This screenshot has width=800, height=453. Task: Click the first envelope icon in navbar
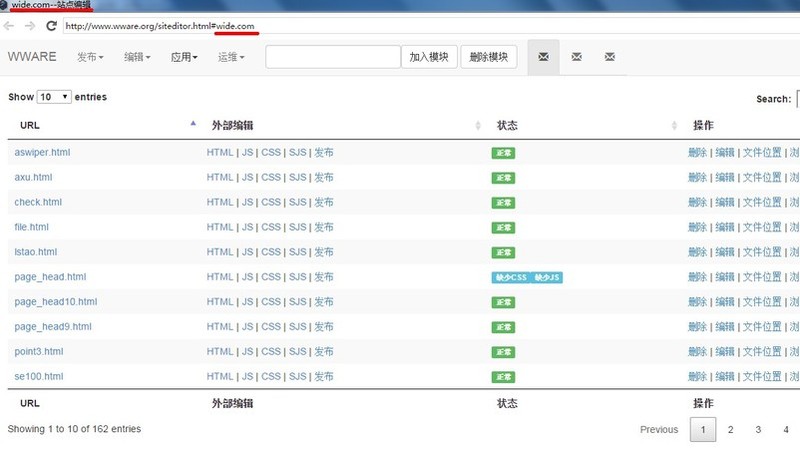pyautogui.click(x=543, y=57)
